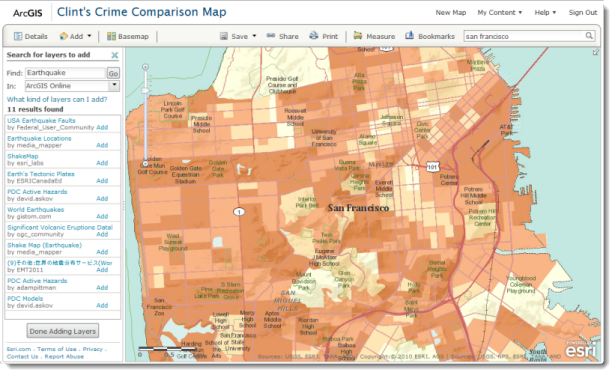Open Bookmarks list
The height and width of the screenshot is (375, 615).
[430, 36]
